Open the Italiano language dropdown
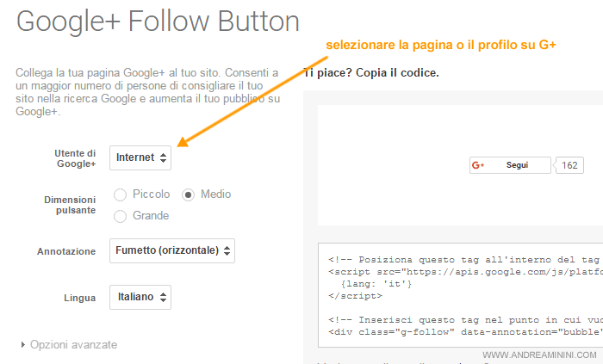Image resolution: width=603 pixels, height=364 pixels. (140, 297)
